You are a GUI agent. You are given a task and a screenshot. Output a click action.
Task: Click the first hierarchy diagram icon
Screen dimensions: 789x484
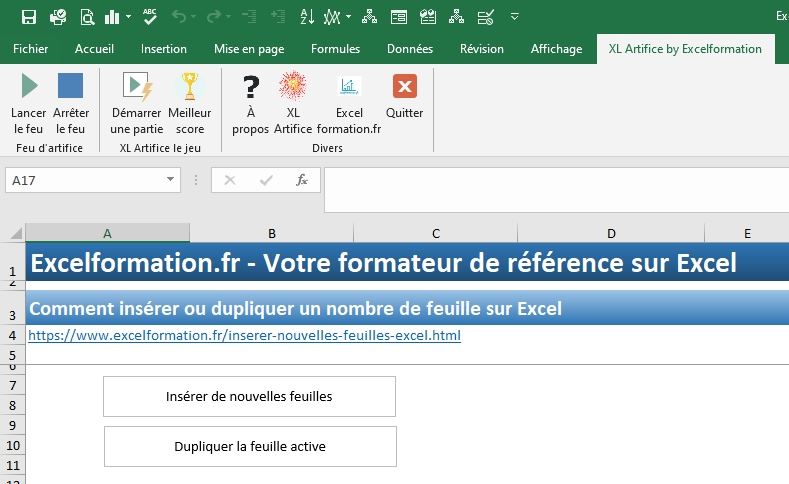(369, 17)
